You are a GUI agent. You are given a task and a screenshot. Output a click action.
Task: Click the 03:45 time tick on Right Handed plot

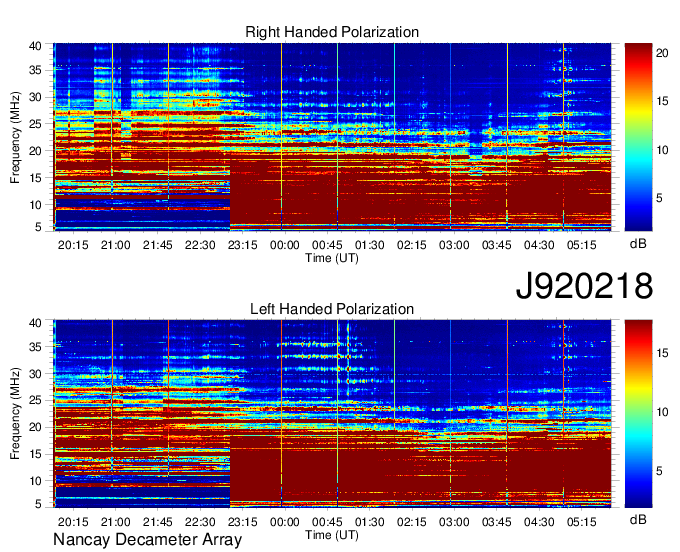coord(497,245)
